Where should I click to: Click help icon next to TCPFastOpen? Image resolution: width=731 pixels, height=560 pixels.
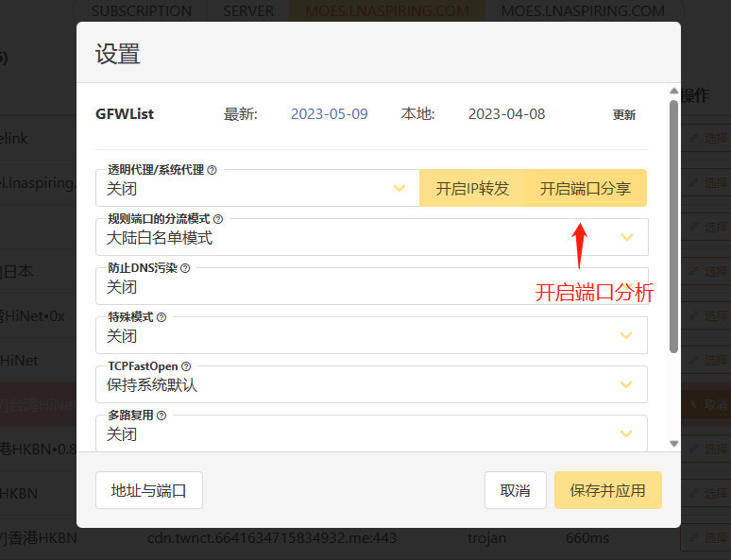tap(186, 366)
